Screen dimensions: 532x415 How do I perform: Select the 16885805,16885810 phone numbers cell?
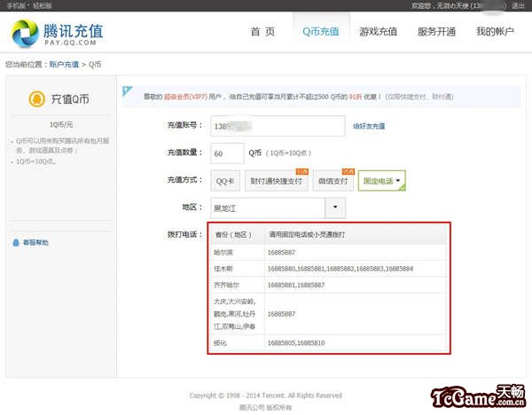356,343
